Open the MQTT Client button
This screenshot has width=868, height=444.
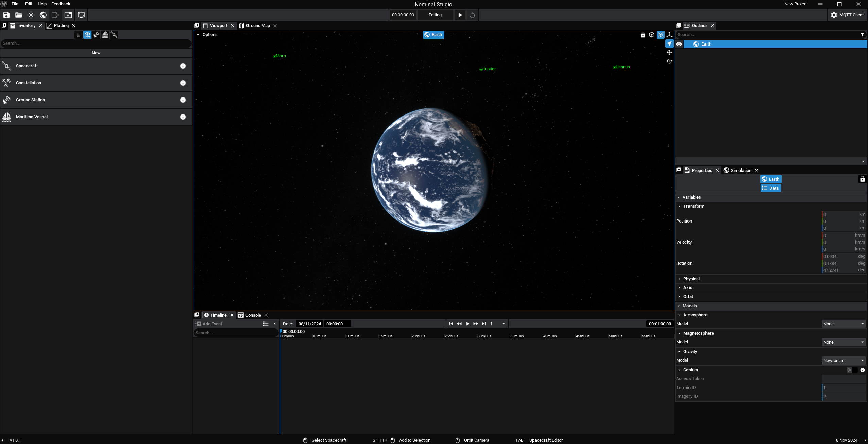847,15
